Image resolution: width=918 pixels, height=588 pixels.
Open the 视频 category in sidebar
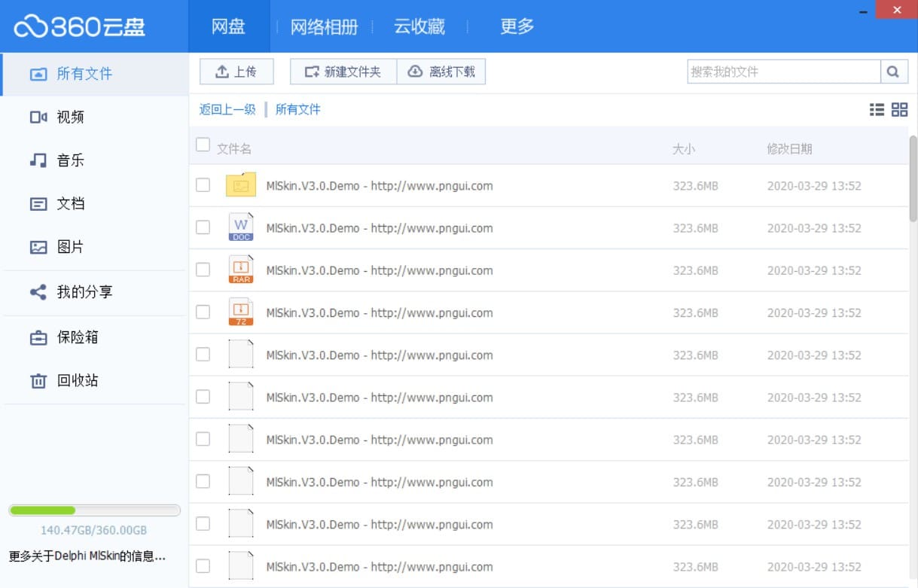tap(94, 117)
